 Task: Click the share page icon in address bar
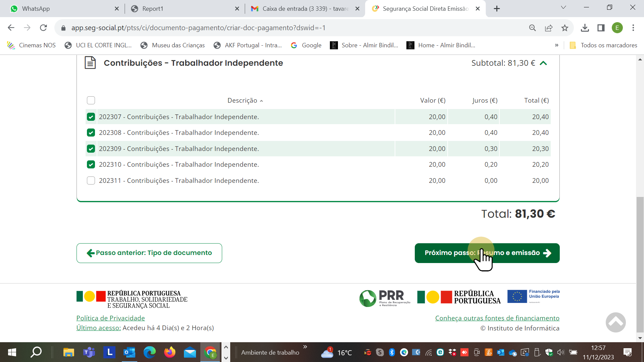pyautogui.click(x=549, y=28)
